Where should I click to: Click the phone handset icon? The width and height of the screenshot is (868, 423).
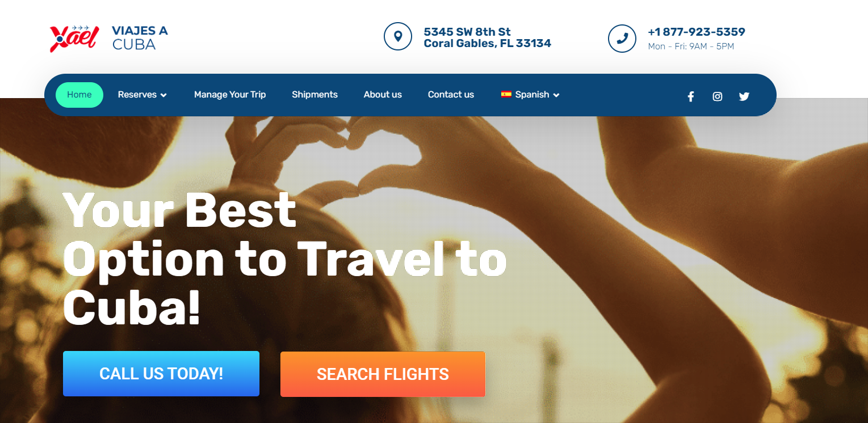click(x=622, y=38)
